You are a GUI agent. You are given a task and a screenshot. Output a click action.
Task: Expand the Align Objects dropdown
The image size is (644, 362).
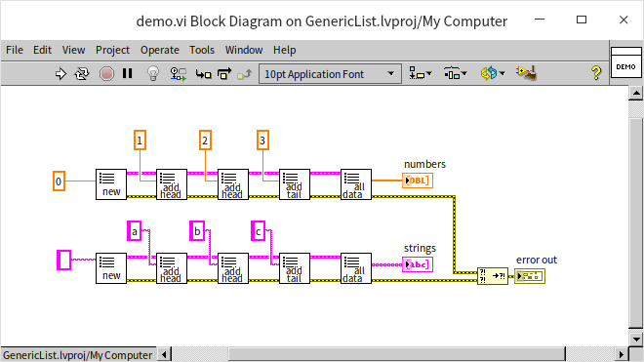point(421,73)
